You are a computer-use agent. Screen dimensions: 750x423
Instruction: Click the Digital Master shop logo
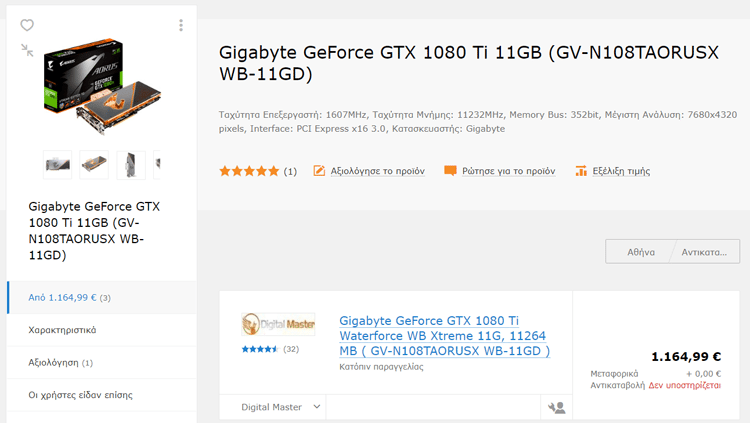tap(278, 324)
